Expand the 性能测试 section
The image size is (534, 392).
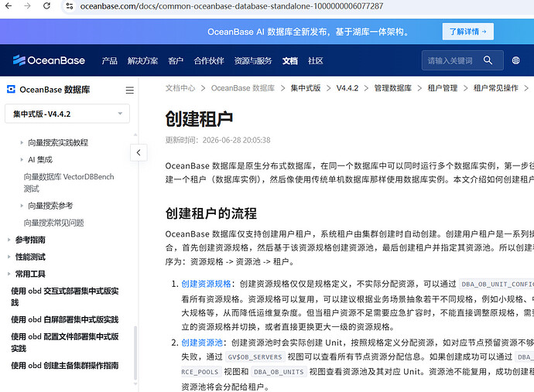pyautogui.click(x=9, y=257)
